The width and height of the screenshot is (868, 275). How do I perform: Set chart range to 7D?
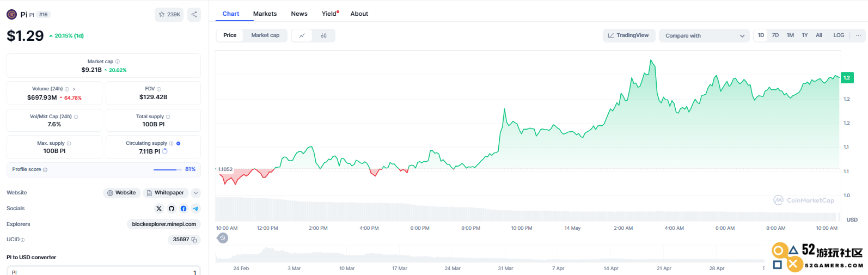[775, 35]
